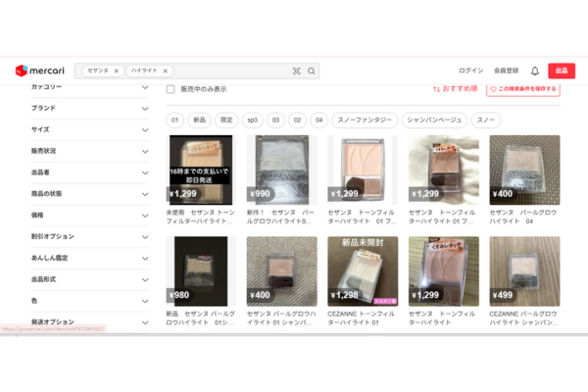
Task: Expand the 色 color filter
Action: click(x=144, y=300)
